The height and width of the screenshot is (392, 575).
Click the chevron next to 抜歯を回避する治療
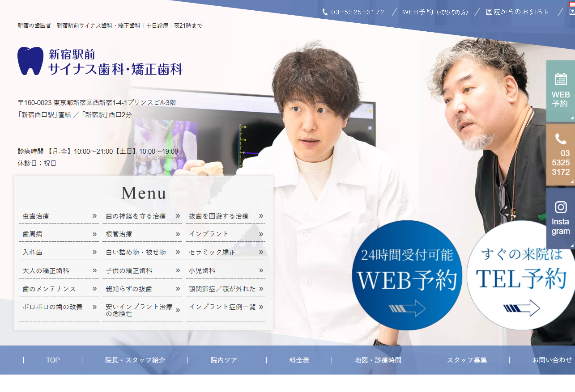261,216
